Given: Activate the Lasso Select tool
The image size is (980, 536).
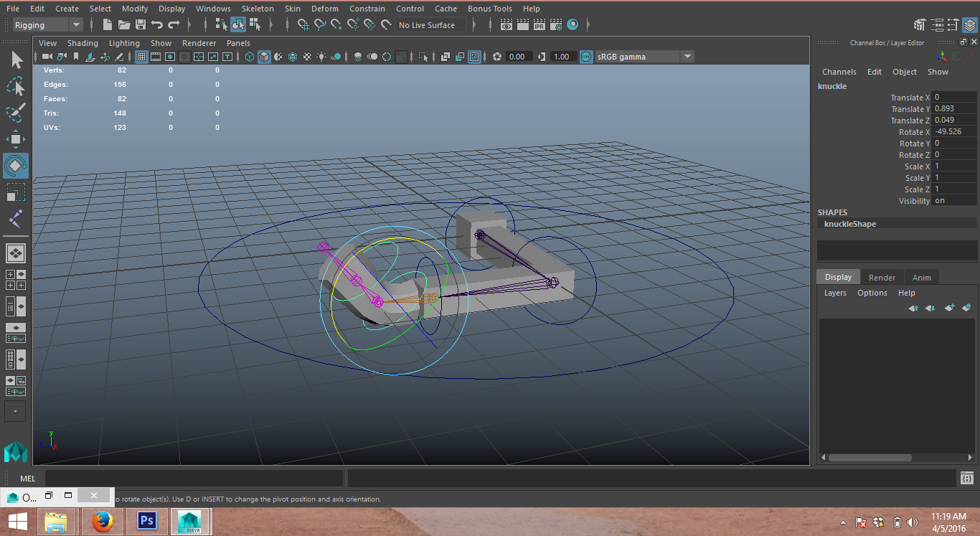Looking at the screenshot, I should point(16,87).
